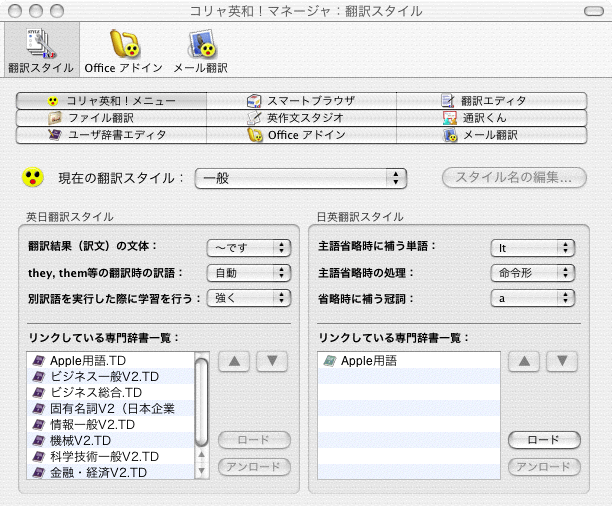Select the コリャ英和！メニュー segment
The width and height of the screenshot is (612, 506).
pos(111,101)
